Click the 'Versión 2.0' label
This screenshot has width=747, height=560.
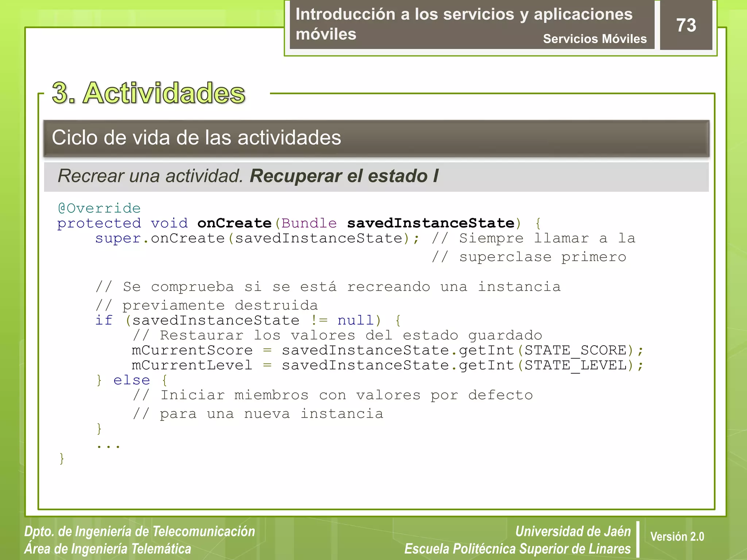coord(677,537)
